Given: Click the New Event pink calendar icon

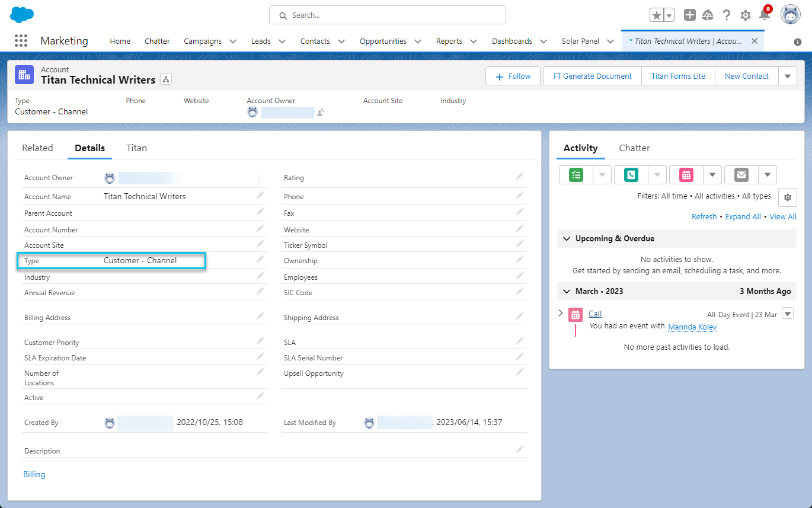Looking at the screenshot, I should (x=686, y=175).
